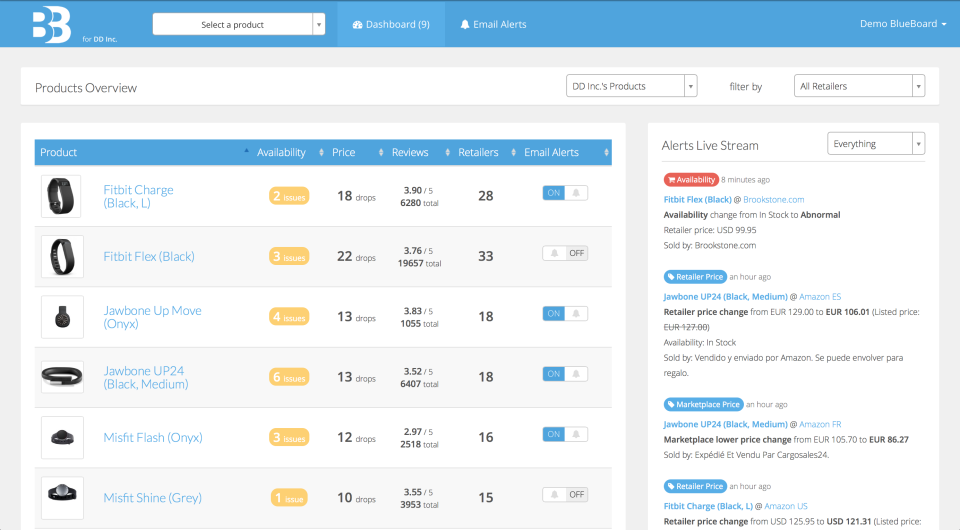The width and height of the screenshot is (960, 530).
Task: Open Fitbit Charge product thumbnail
Action: [x=61, y=196]
